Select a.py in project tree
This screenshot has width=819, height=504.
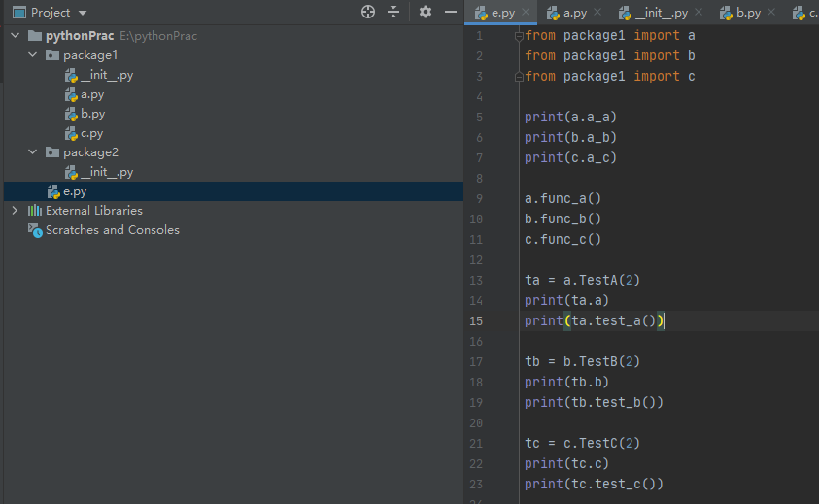92,94
